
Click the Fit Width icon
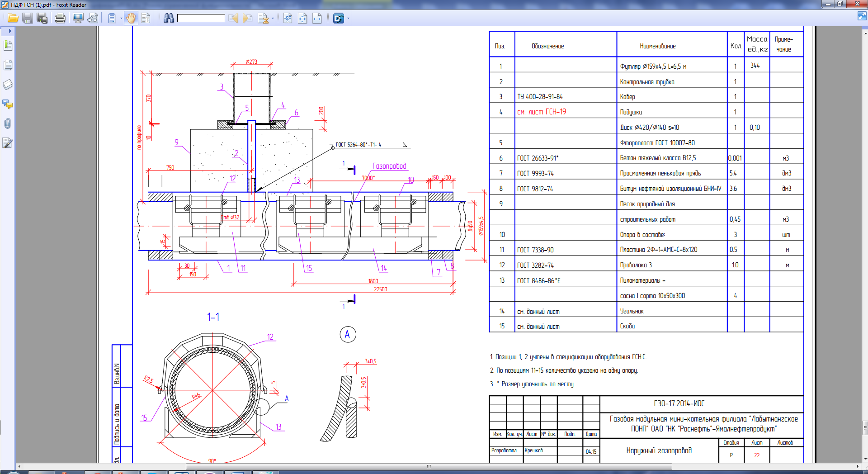point(317,18)
